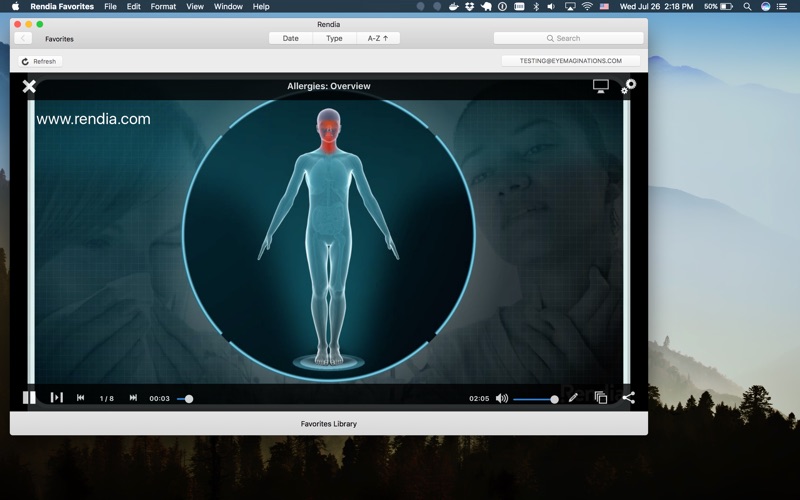Open the AirPlay display menu bar icon
Screen dimensions: 800x500
pyautogui.click(x=570, y=7)
